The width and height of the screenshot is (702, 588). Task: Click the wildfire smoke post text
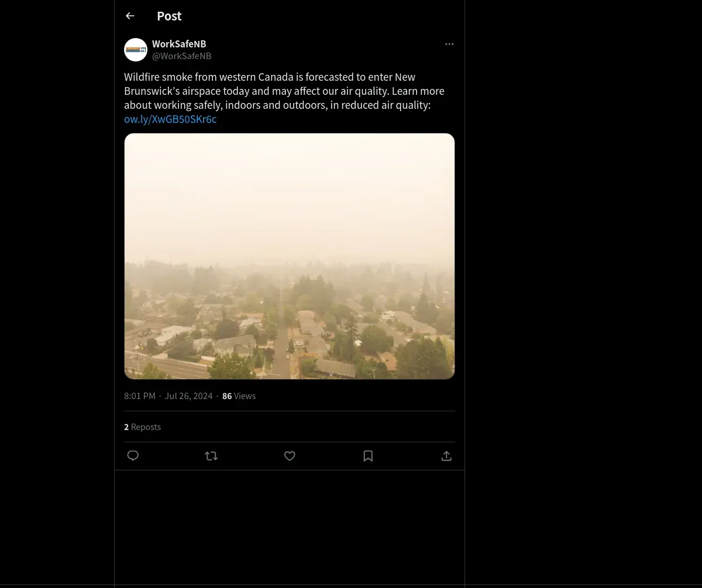tap(284, 91)
